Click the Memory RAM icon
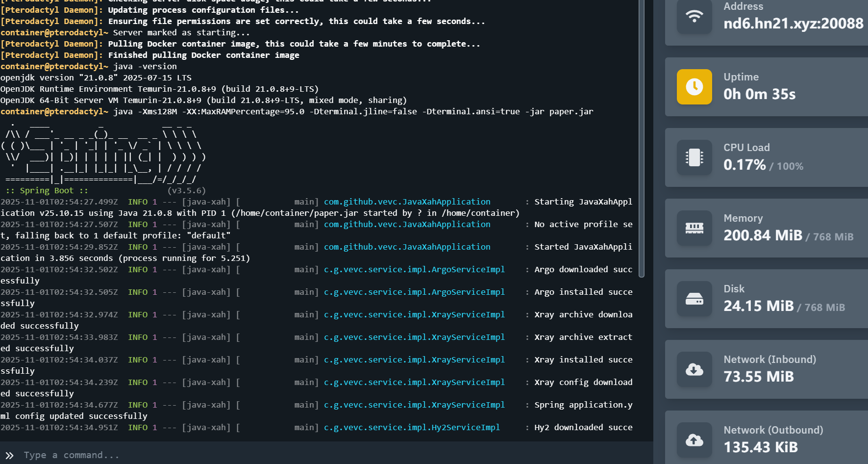The height and width of the screenshot is (464, 868). pyautogui.click(x=694, y=228)
